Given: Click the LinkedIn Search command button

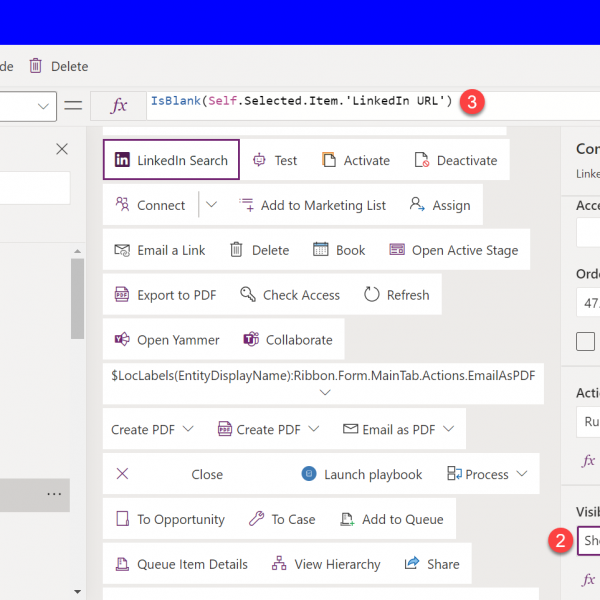Looking at the screenshot, I should tap(171, 160).
